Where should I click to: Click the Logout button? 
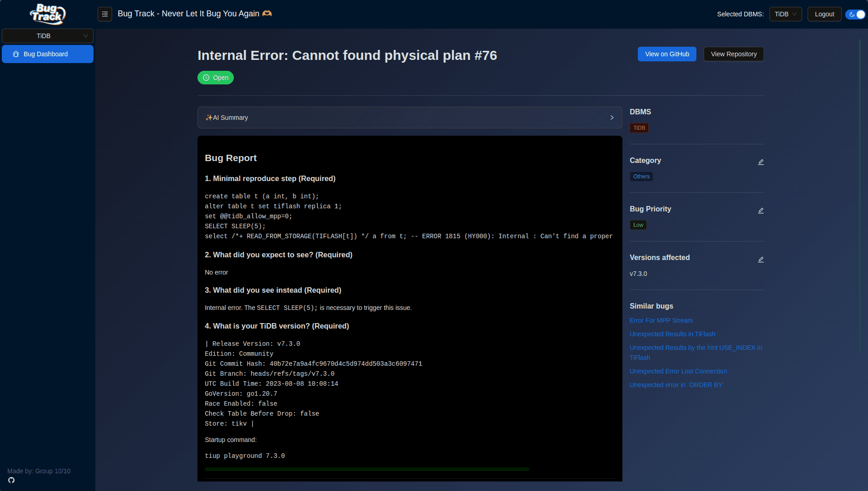coord(824,14)
